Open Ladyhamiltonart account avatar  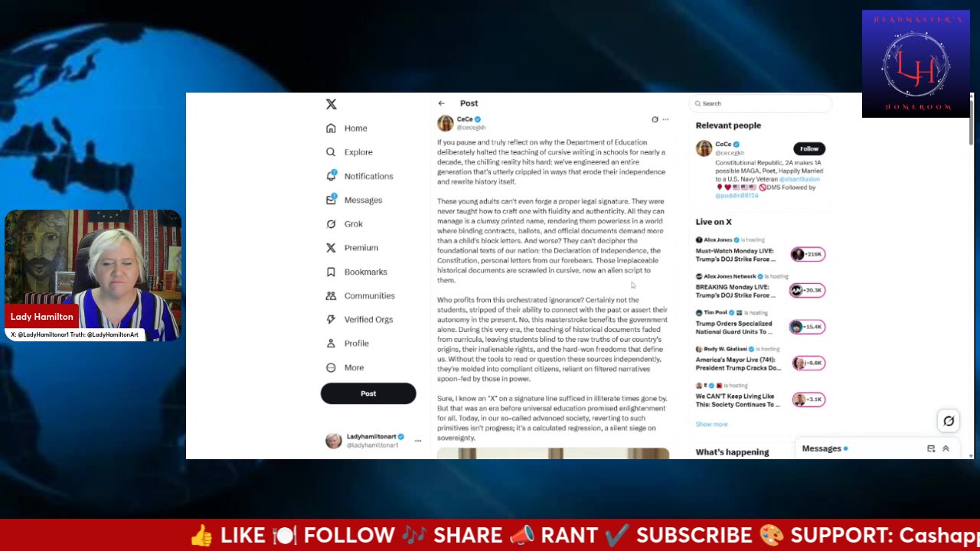click(334, 441)
